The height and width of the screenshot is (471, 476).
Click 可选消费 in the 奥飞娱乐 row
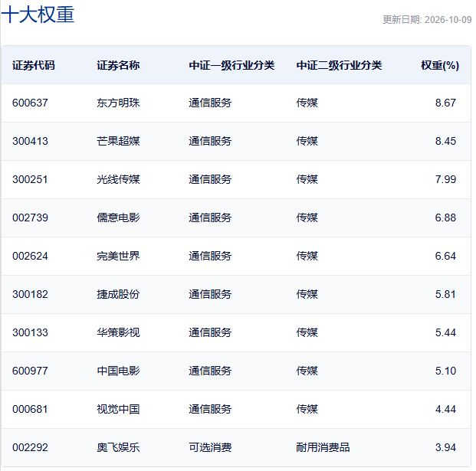pos(210,447)
